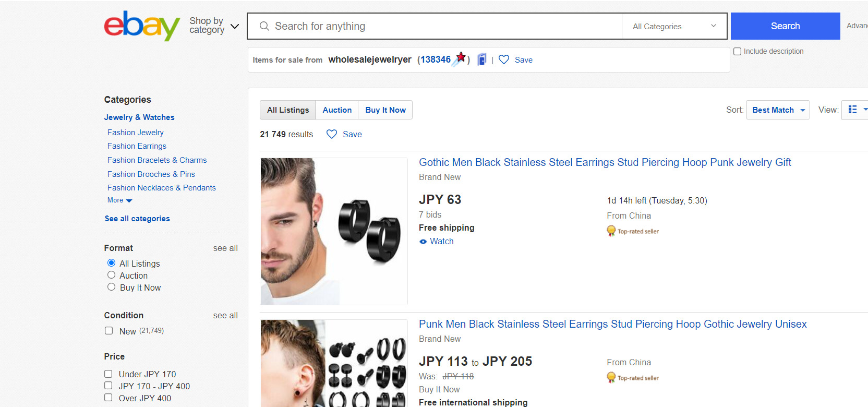Click the Search for anything field

(438, 26)
